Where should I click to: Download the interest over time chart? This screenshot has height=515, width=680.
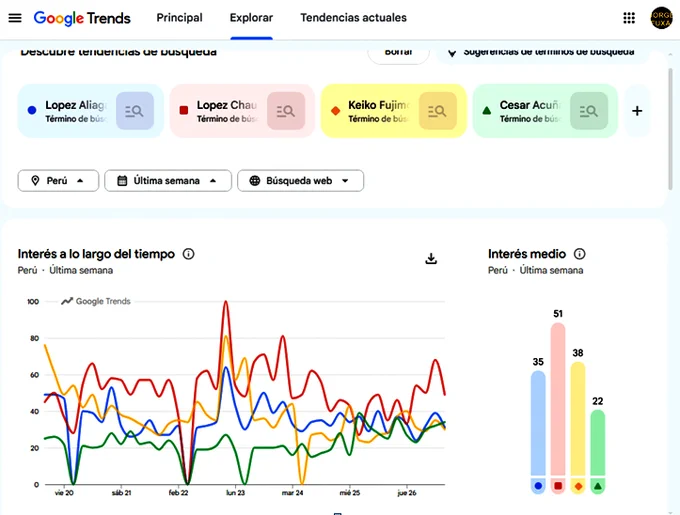point(431,258)
